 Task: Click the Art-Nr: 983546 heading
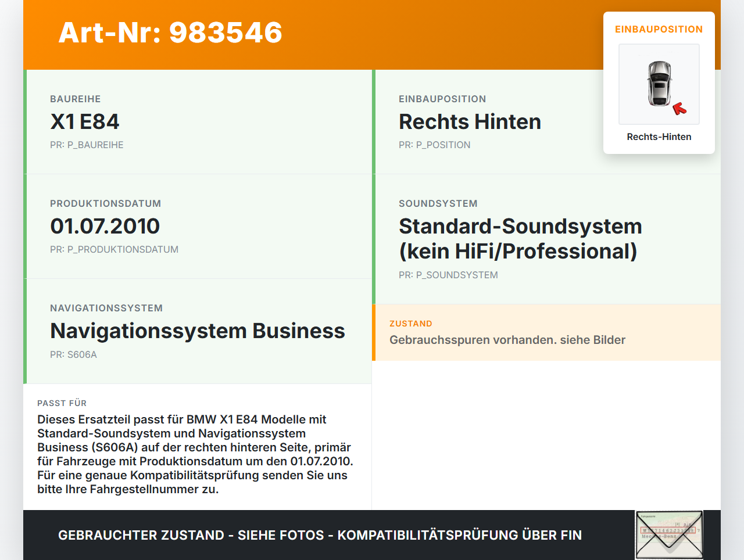(170, 33)
